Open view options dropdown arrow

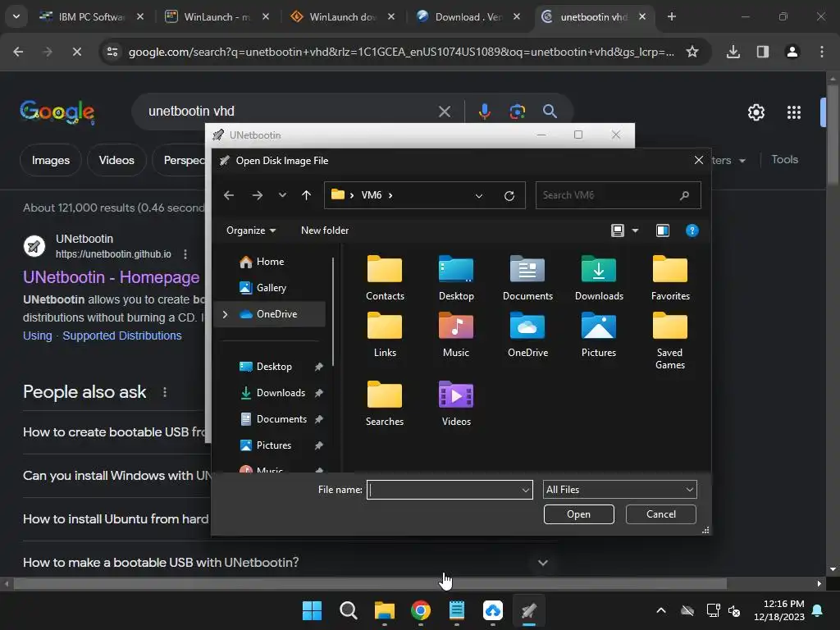635,231
